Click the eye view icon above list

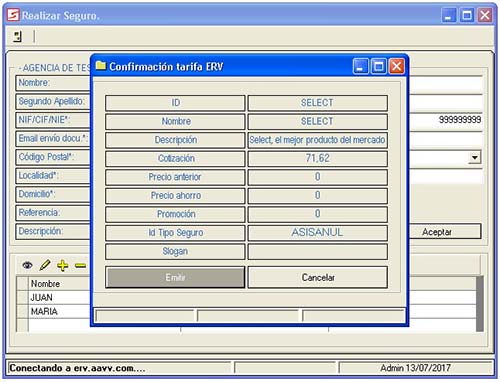click(27, 265)
